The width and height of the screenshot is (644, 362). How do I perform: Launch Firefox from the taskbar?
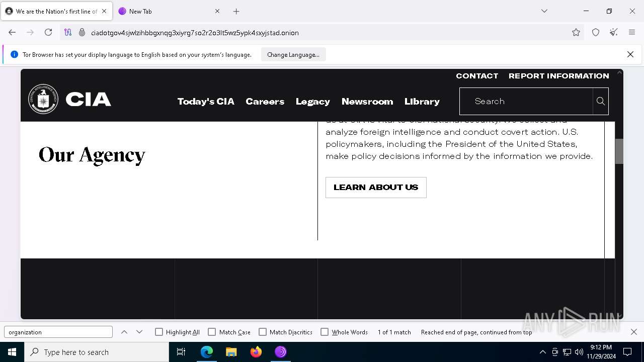[256, 352]
